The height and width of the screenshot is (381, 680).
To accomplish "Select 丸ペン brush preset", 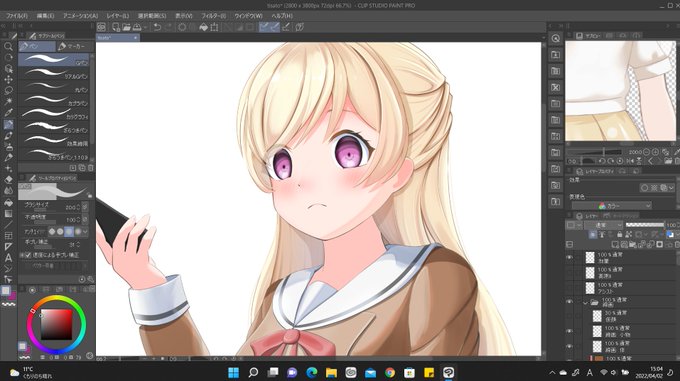I will pos(54,86).
